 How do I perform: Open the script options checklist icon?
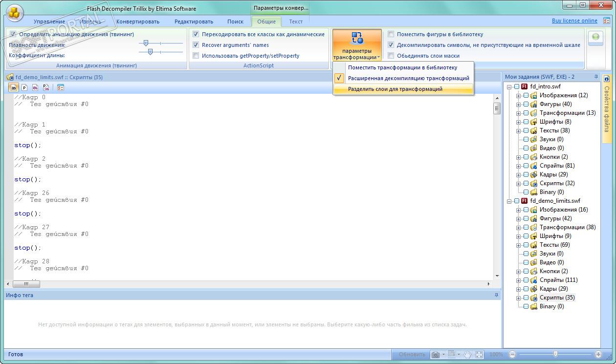click(61, 87)
